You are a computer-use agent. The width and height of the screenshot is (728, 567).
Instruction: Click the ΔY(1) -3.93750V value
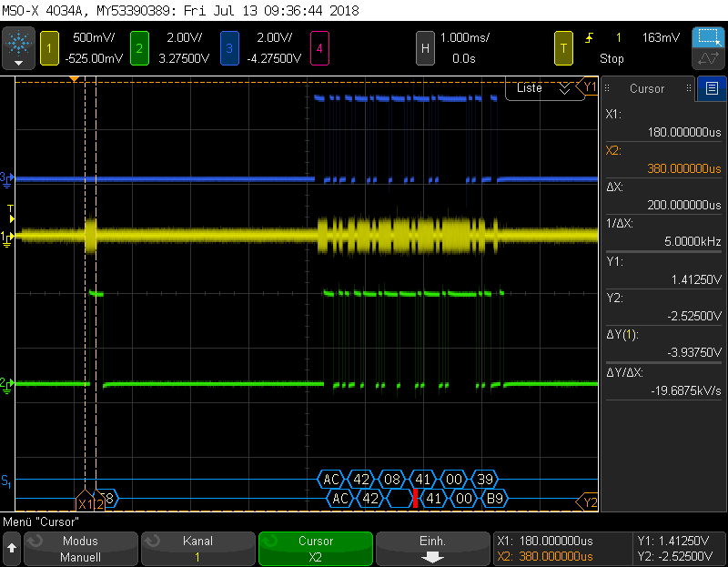click(x=694, y=352)
